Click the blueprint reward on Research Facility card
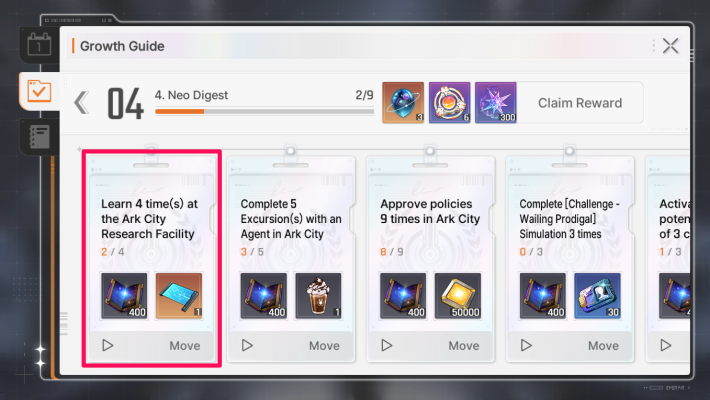The image size is (710, 400). [x=179, y=296]
